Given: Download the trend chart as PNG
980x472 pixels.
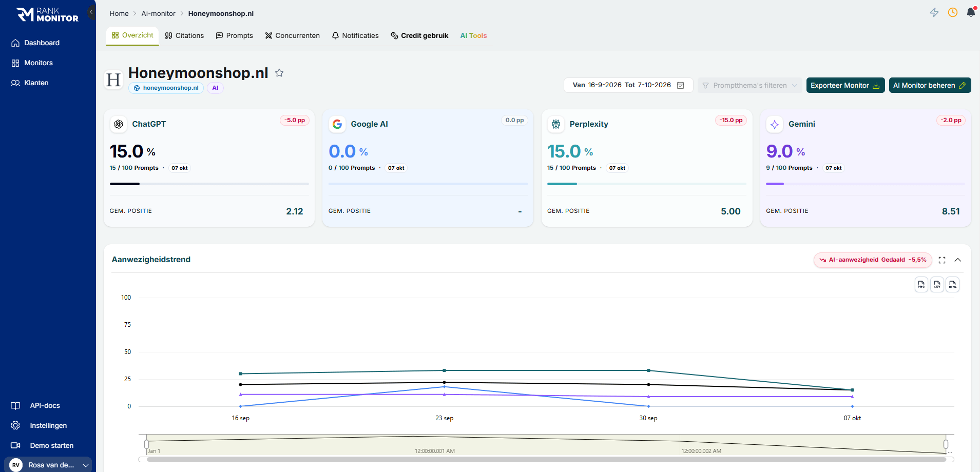Looking at the screenshot, I should click(921, 285).
